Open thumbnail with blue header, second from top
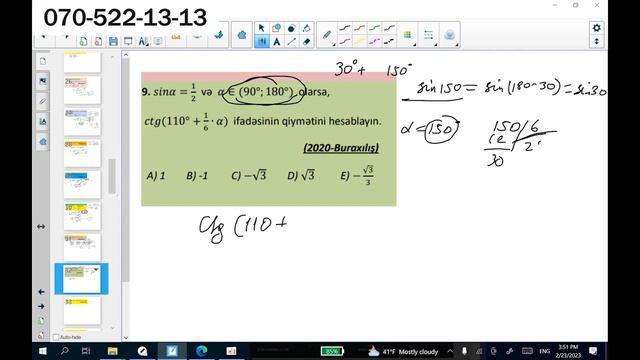 pyautogui.click(x=82, y=122)
